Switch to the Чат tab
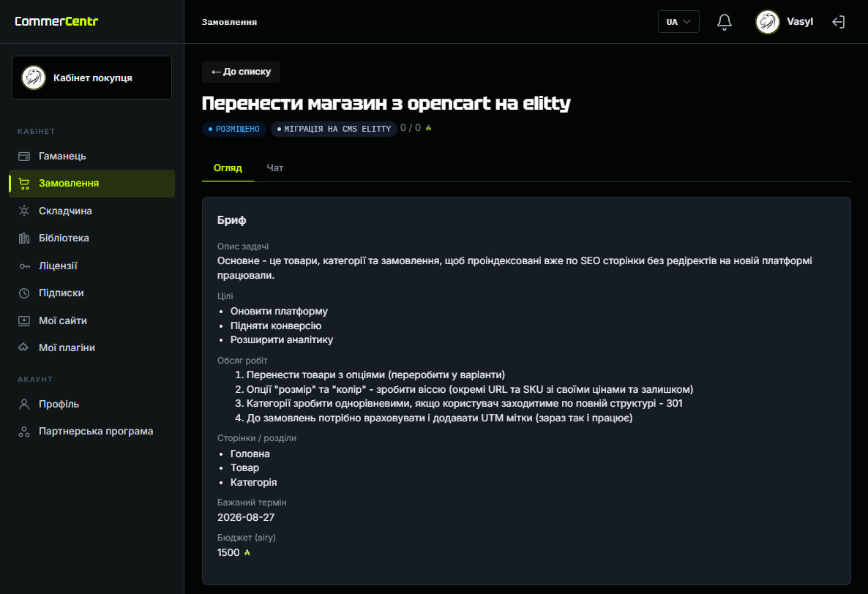 coord(274,168)
